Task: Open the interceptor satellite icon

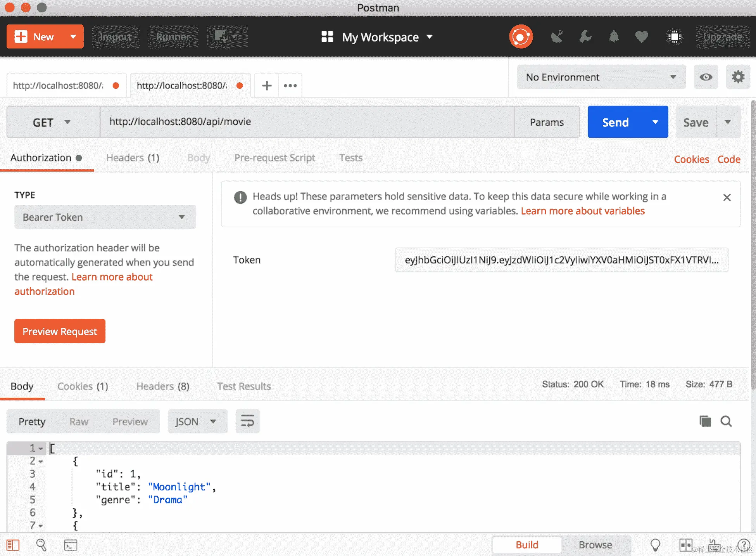Action: tap(557, 37)
